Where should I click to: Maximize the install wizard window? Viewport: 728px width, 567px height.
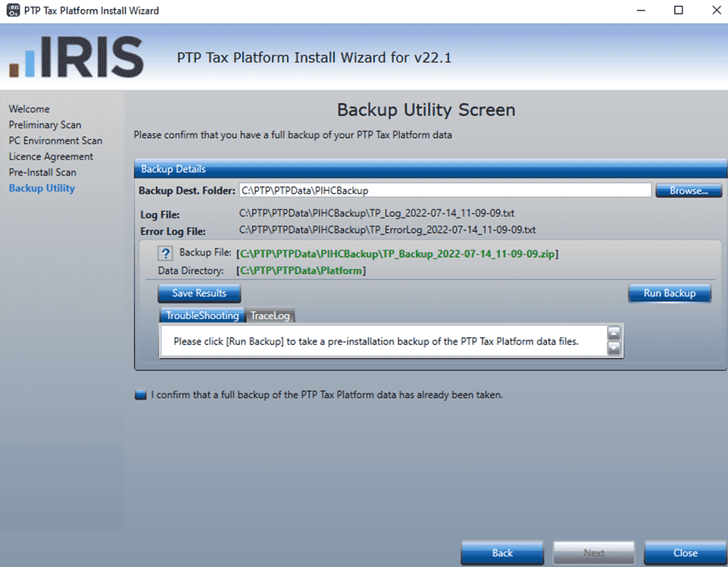click(x=678, y=10)
